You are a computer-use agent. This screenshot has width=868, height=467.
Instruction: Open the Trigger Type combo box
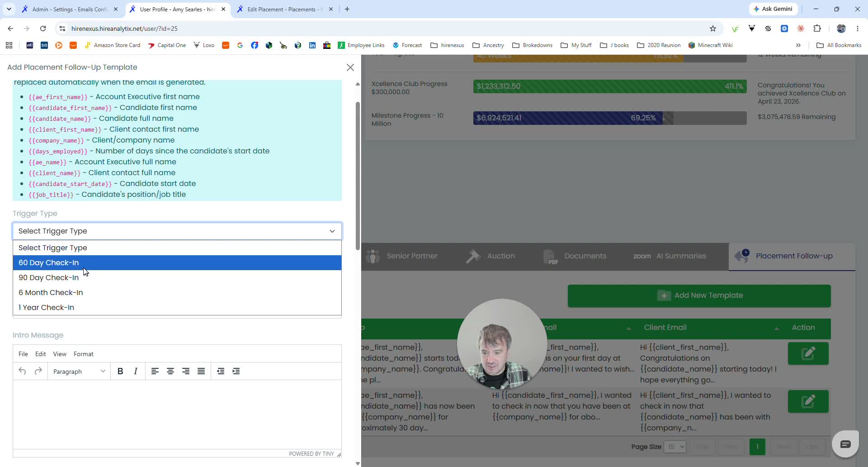point(177,231)
